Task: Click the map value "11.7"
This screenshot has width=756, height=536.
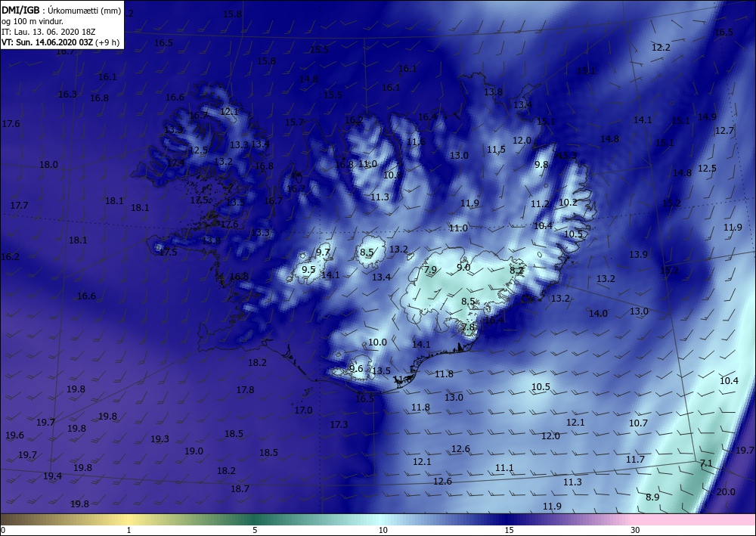Action: pos(636,460)
